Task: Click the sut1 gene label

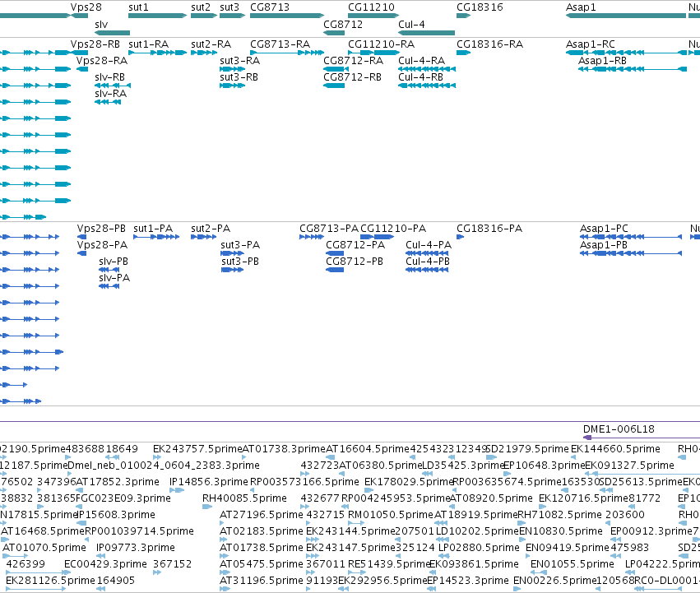Action: [138, 7]
